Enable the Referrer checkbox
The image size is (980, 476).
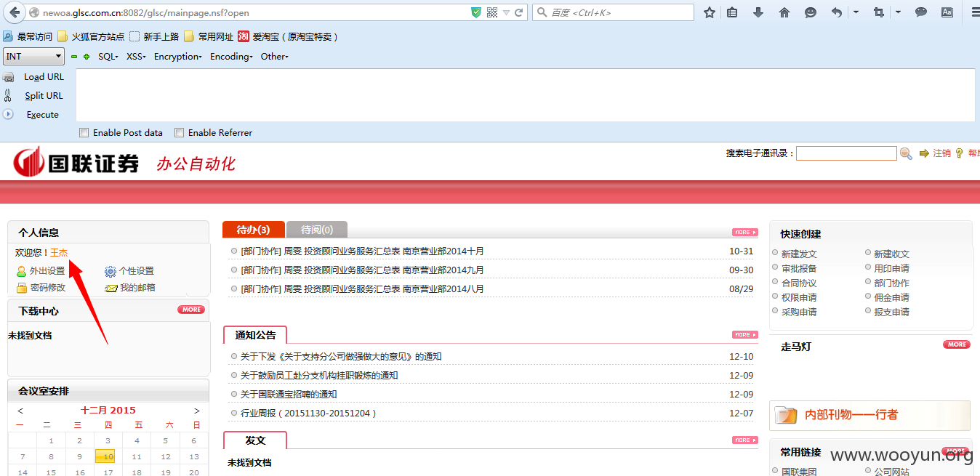179,133
